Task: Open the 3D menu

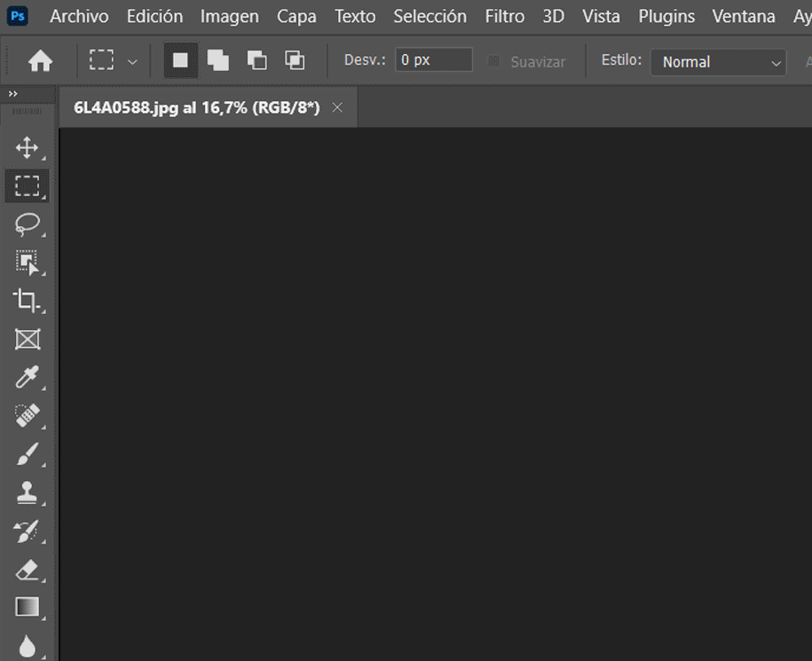Action: click(553, 17)
